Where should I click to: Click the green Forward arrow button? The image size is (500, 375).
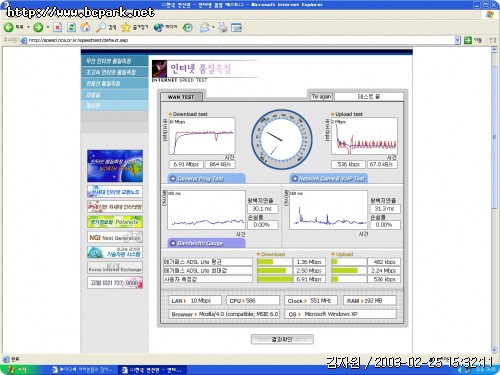(38, 27)
